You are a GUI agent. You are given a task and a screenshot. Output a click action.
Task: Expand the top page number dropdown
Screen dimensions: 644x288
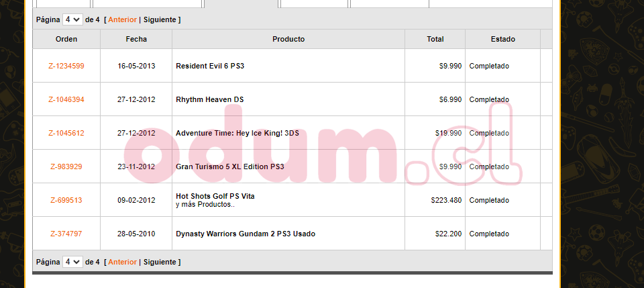pyautogui.click(x=72, y=19)
